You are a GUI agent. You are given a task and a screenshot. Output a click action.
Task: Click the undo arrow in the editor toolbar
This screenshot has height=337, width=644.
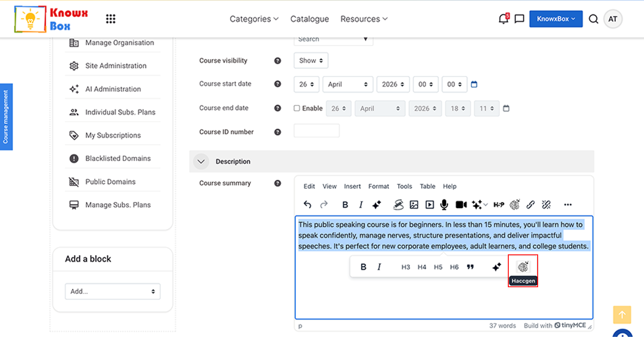click(307, 205)
